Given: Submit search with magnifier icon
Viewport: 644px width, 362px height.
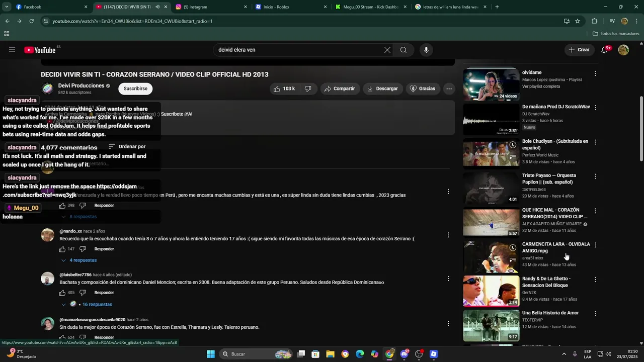Looking at the screenshot, I should pyautogui.click(x=404, y=50).
